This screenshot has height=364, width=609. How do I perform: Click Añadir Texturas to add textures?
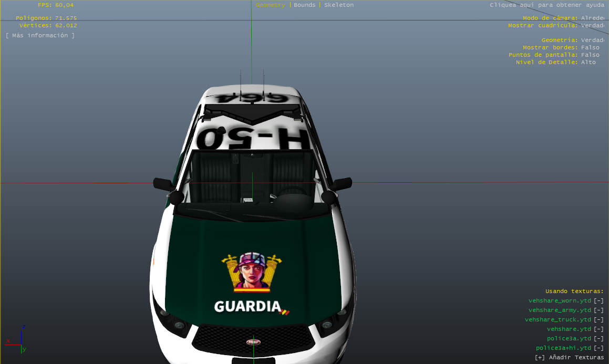pyautogui.click(x=570, y=358)
